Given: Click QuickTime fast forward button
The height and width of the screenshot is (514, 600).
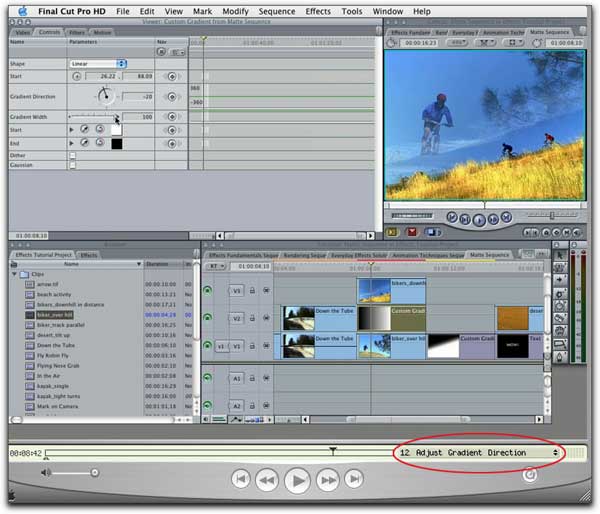Looking at the screenshot, I should (328, 480).
